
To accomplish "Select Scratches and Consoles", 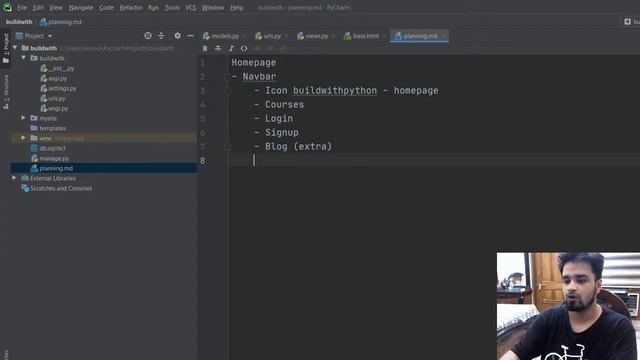I will (x=57, y=188).
